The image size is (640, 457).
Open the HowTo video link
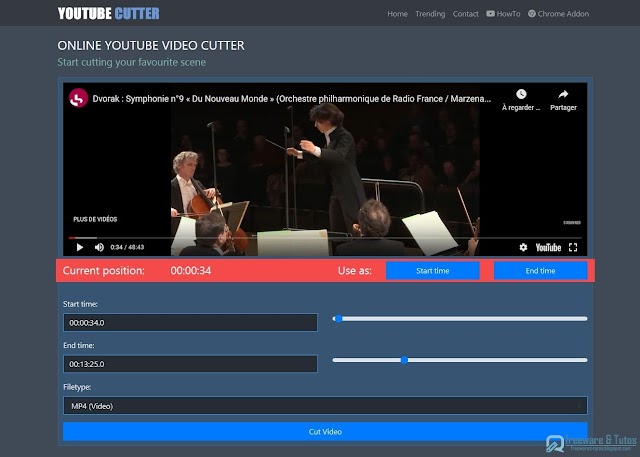pos(503,14)
